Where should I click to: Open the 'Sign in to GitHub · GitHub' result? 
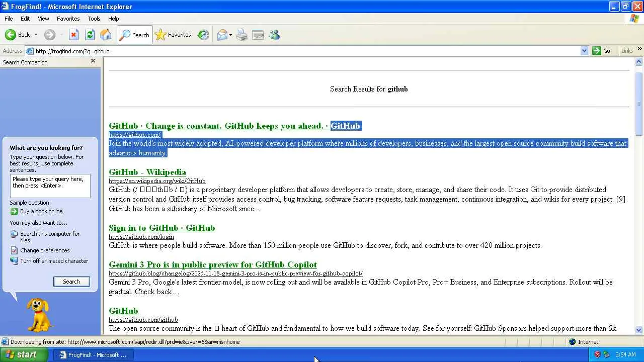click(162, 228)
